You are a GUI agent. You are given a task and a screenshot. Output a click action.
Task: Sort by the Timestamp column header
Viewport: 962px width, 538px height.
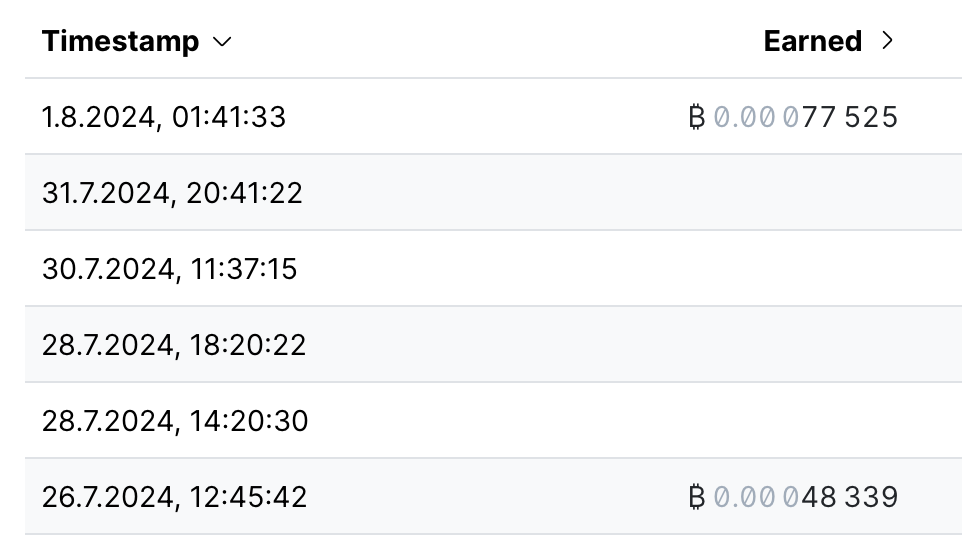[x=120, y=42]
